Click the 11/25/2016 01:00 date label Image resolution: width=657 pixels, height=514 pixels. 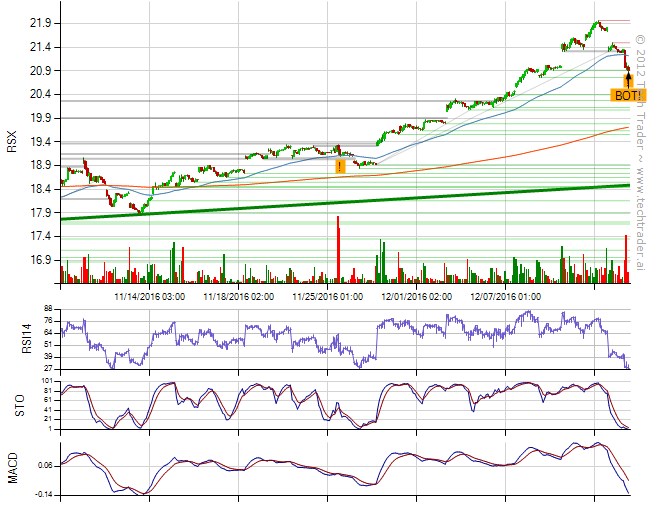pos(327,296)
